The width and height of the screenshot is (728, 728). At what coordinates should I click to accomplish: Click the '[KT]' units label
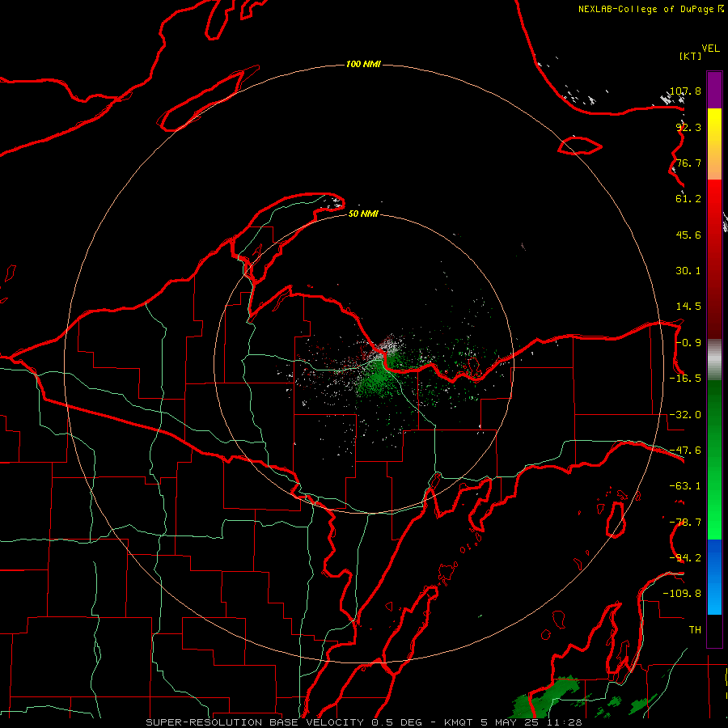pos(690,56)
